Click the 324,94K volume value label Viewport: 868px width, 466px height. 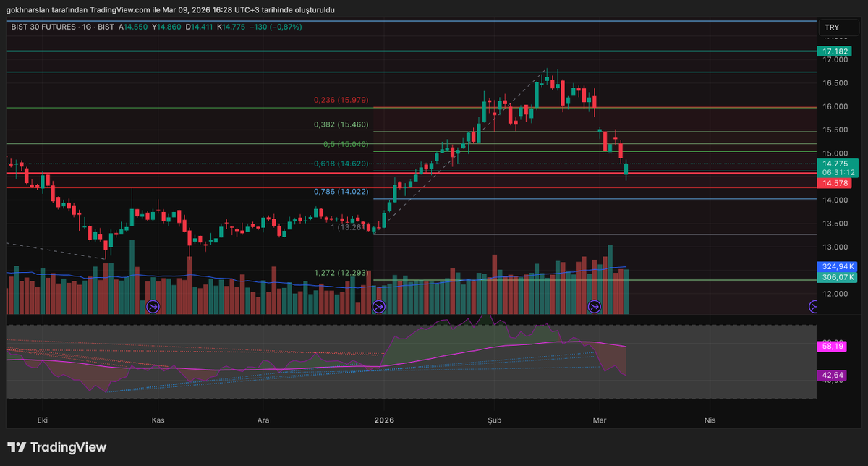pyautogui.click(x=837, y=267)
